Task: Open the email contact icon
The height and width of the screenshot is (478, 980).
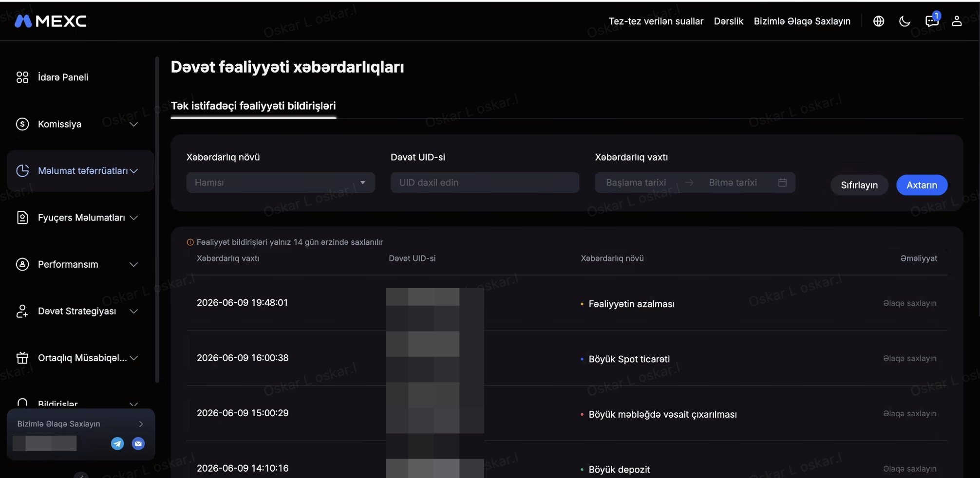Action: click(138, 443)
